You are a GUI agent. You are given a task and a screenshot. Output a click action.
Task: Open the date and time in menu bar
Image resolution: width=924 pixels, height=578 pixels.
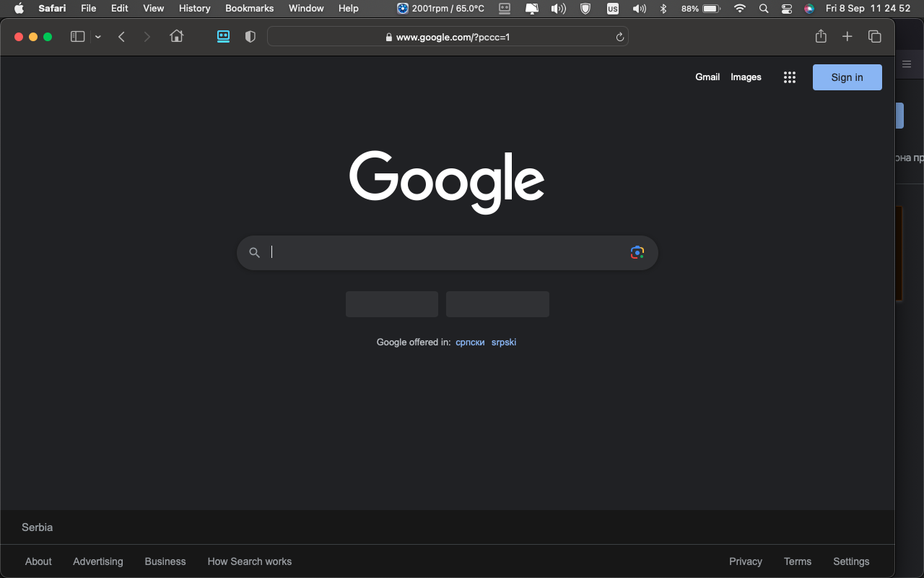tap(868, 9)
